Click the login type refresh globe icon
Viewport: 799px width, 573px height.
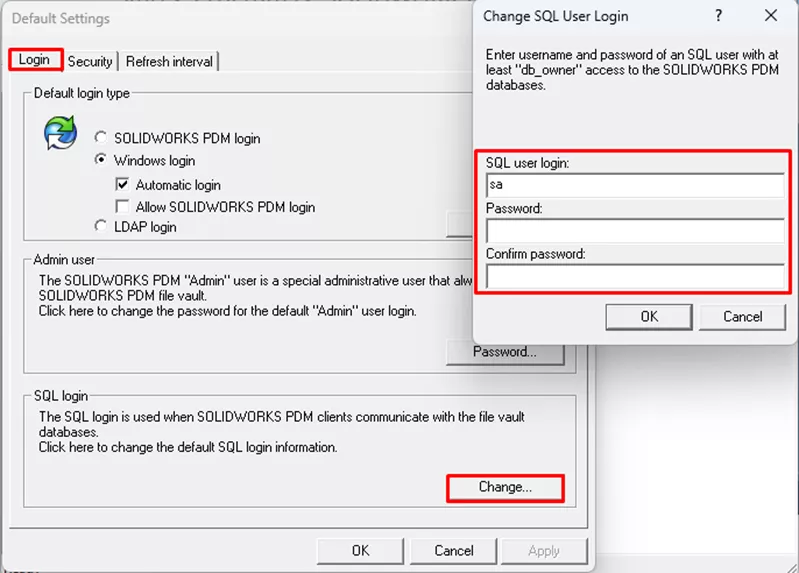pyautogui.click(x=61, y=133)
